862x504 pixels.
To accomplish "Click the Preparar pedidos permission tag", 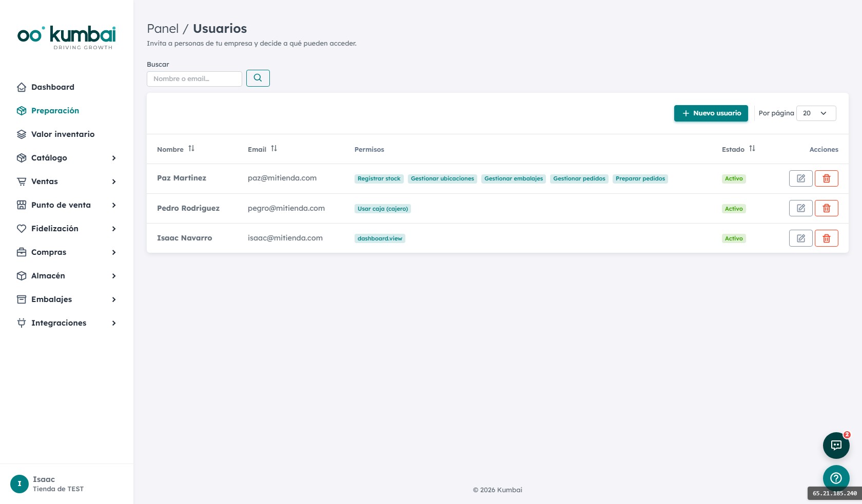I will (x=640, y=179).
